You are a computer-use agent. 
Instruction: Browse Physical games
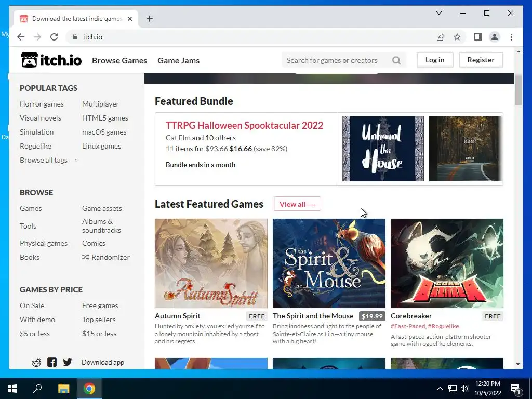[x=44, y=243]
